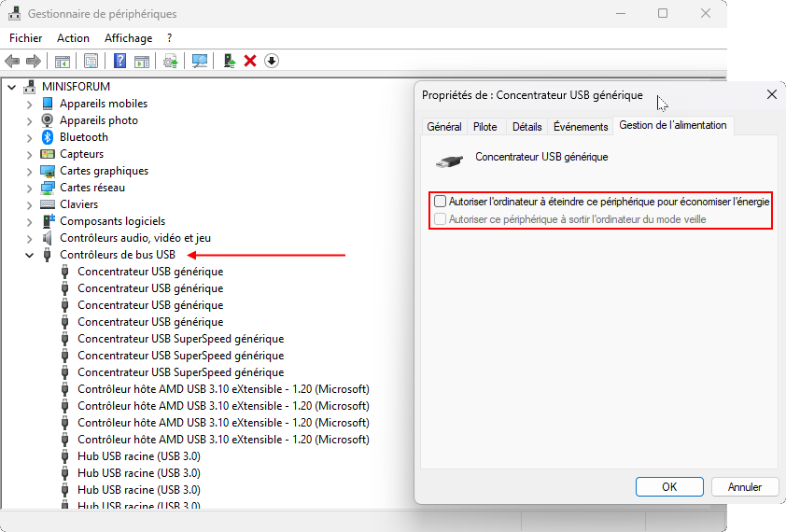Viewport: 786px width, 532px height.
Task: Toggle the action pane show/hide icon
Action: click(x=142, y=62)
